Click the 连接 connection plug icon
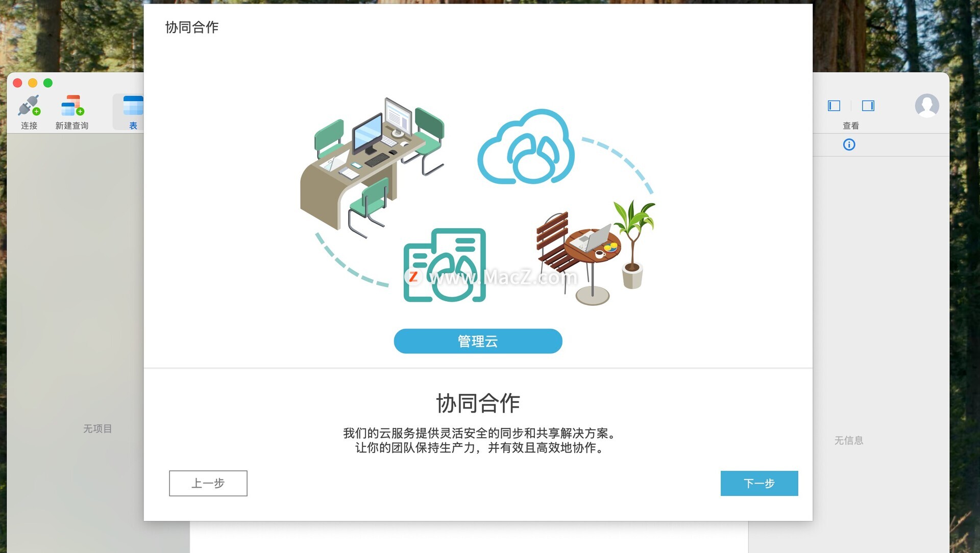980x553 pixels. [x=29, y=105]
